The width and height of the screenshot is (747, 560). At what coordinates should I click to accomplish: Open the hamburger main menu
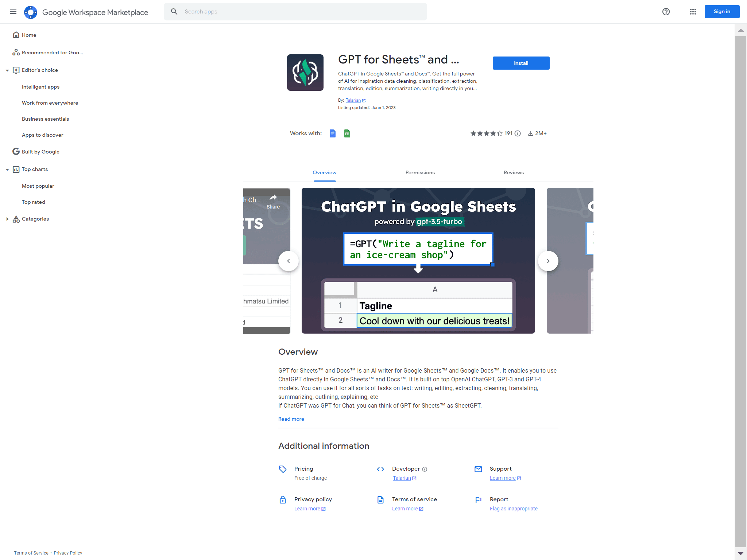click(13, 12)
